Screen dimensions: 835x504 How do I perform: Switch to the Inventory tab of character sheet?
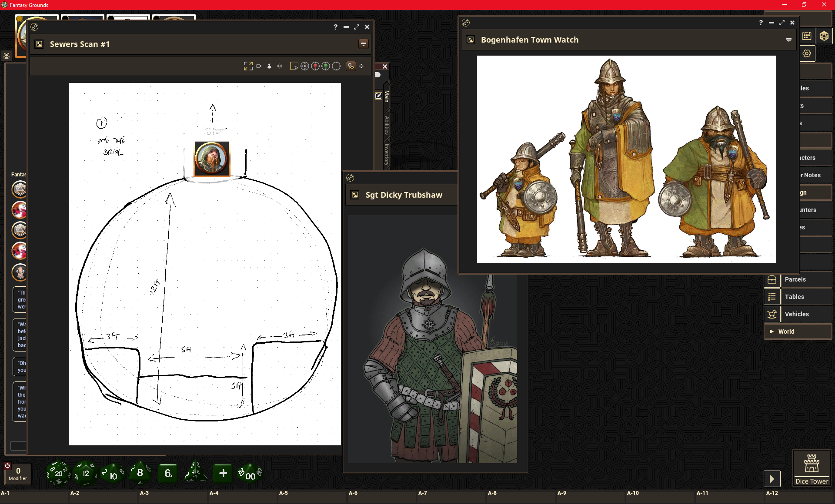[x=386, y=154]
